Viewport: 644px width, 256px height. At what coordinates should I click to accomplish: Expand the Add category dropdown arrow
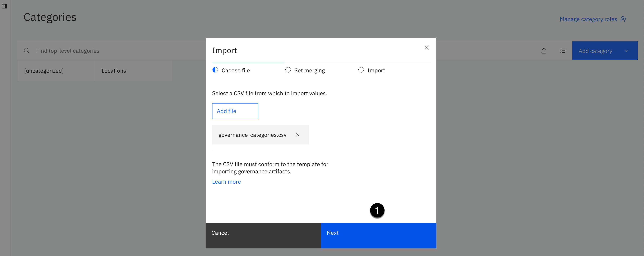coord(626,51)
